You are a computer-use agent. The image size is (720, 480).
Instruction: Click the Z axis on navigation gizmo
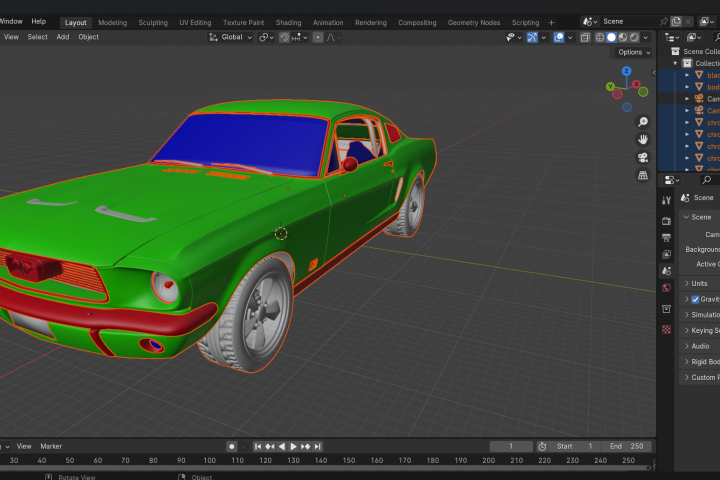click(x=626, y=71)
